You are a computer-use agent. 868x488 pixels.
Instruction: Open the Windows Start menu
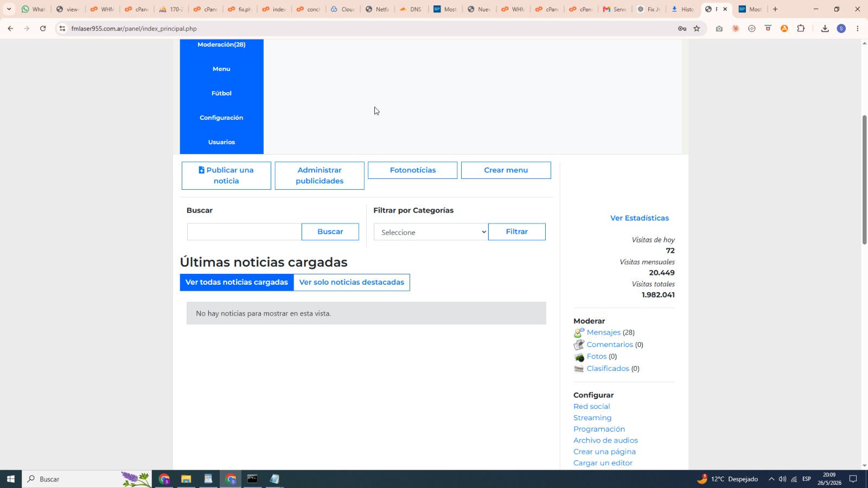[x=10, y=479]
